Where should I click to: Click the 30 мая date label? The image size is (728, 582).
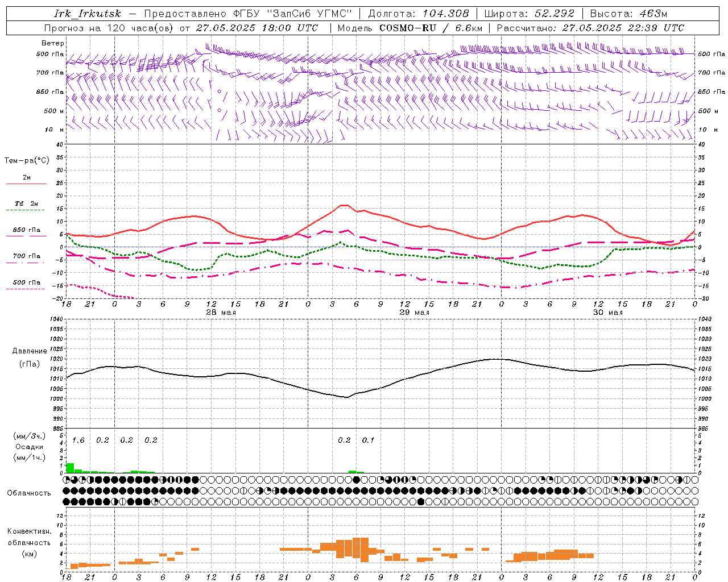coord(608,313)
